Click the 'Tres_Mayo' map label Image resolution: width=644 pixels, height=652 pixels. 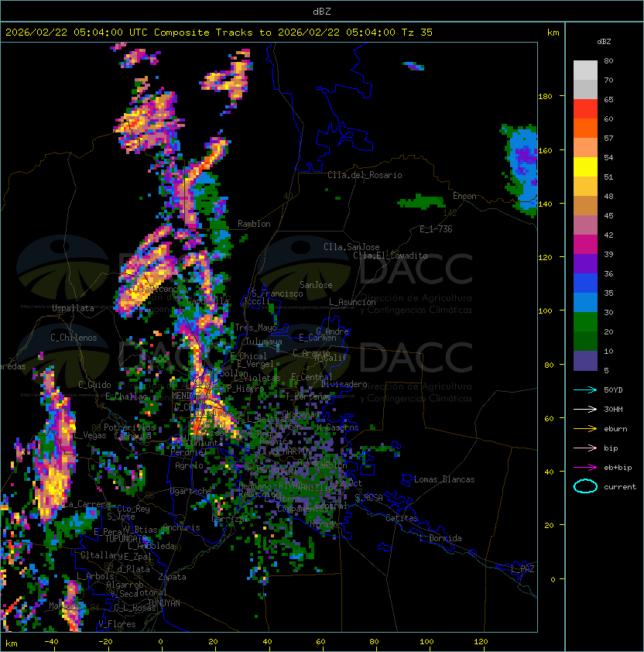point(255,328)
